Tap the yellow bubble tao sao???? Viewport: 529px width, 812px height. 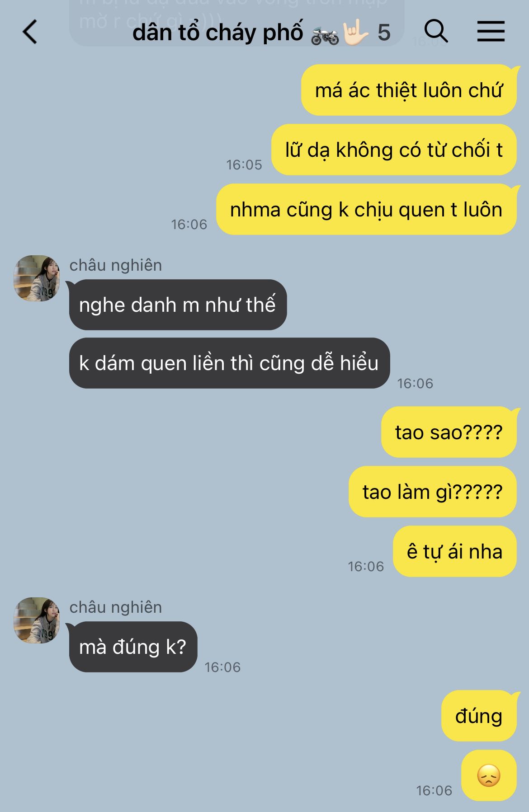coord(449,432)
